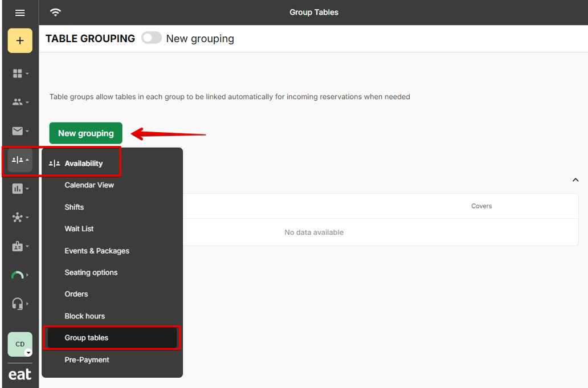
Task: Toggle the New grouping switch
Action: (152, 38)
